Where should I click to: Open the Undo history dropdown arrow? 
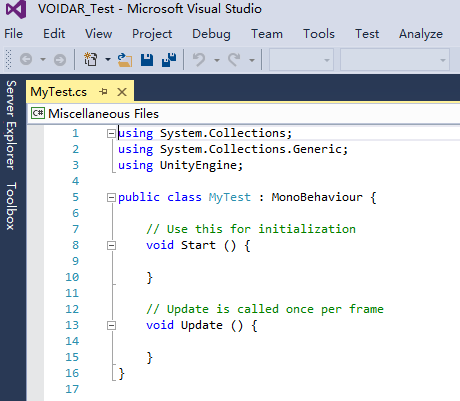click(x=217, y=60)
